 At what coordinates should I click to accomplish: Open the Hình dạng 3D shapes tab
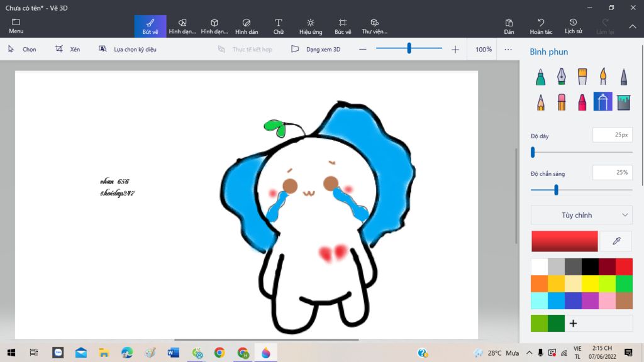pyautogui.click(x=214, y=26)
